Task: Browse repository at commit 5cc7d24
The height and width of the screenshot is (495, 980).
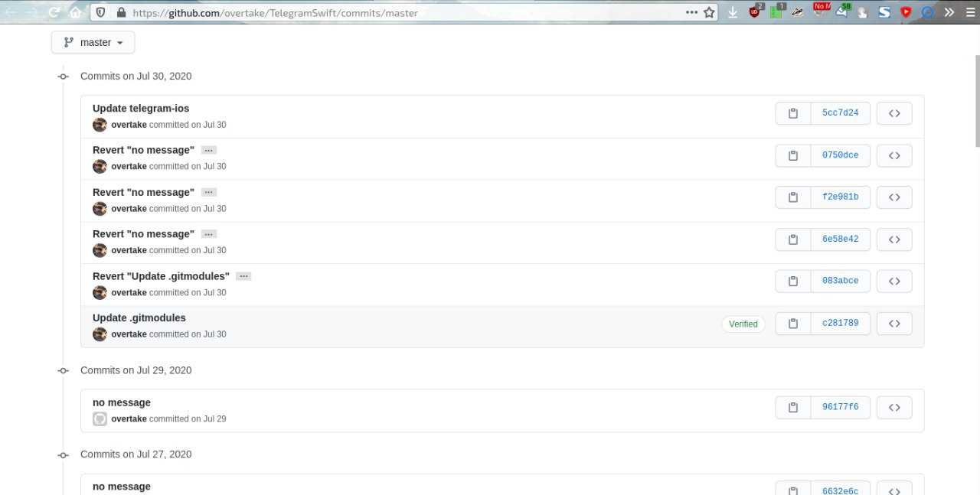Action: pos(894,113)
